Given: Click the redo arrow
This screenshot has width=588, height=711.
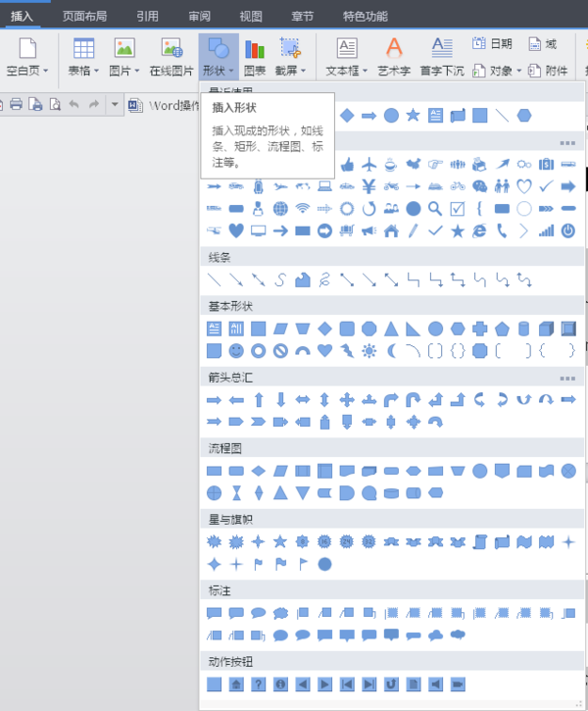Looking at the screenshot, I should pyautogui.click(x=94, y=104).
